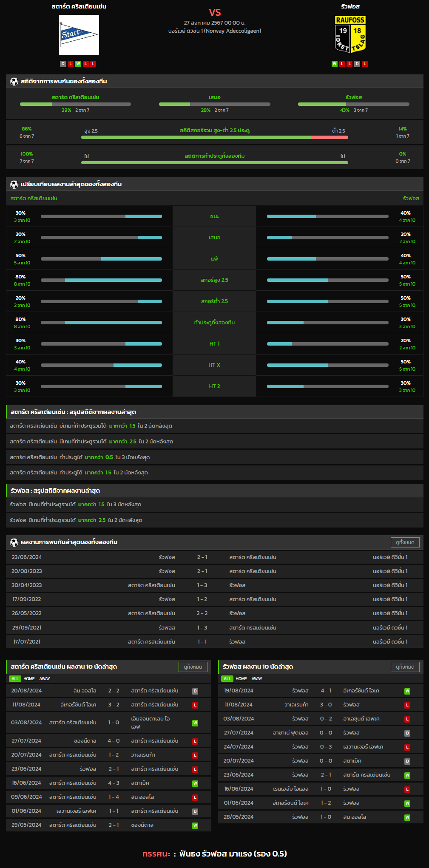Click the soccer ball icon beside recent form comparison header
Screen dimensions: 429x868
[14, 184]
